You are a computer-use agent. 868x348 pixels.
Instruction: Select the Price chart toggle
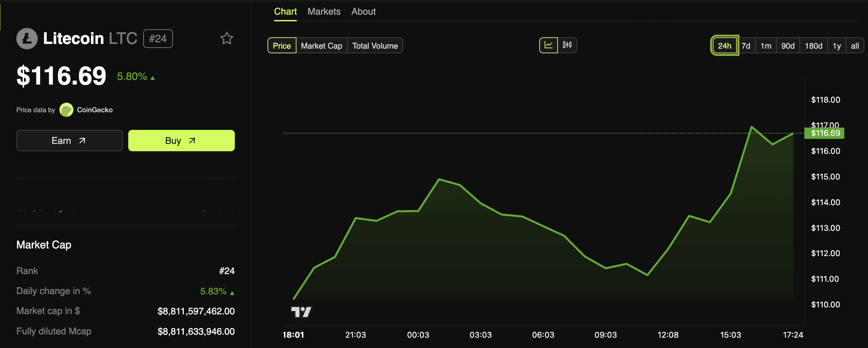282,46
